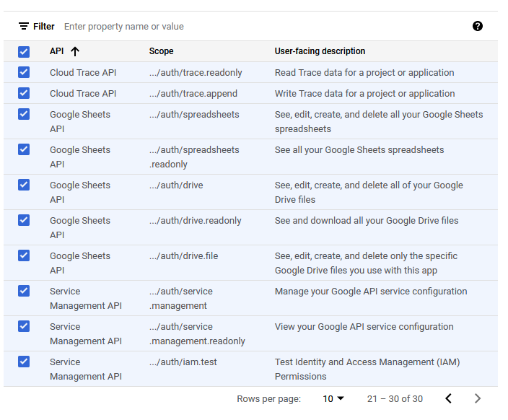Uncheck the iam.test scope row

[x=24, y=362]
